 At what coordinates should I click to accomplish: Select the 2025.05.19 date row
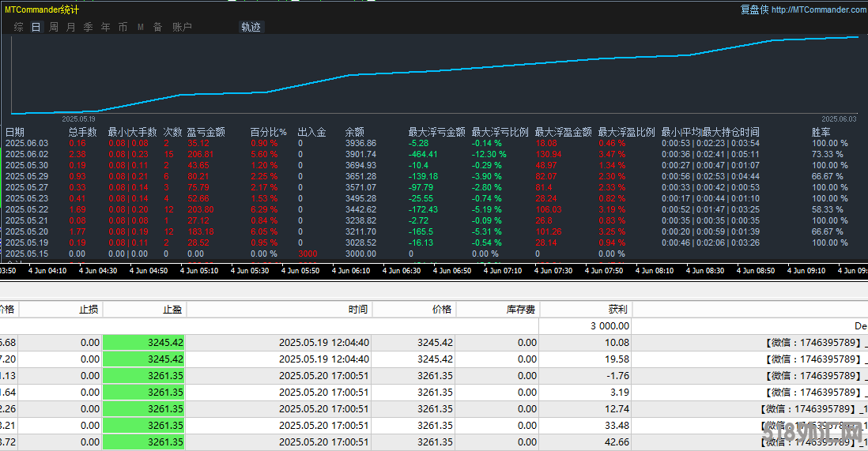[434, 243]
